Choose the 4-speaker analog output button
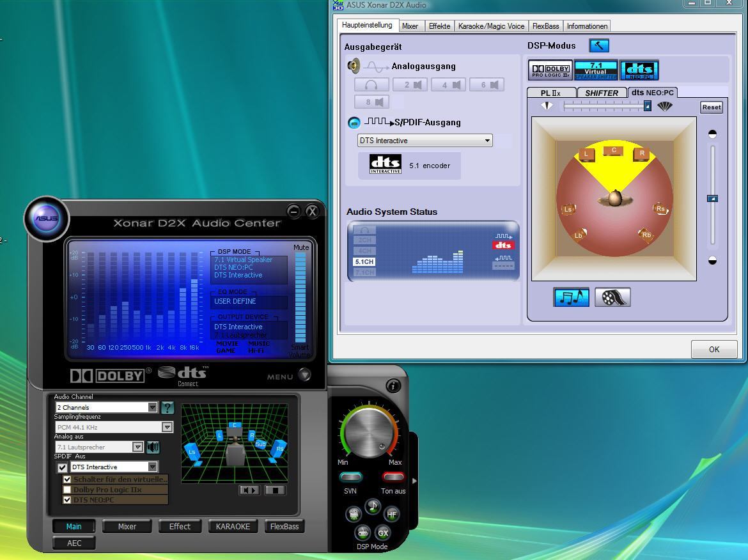Image resolution: width=748 pixels, height=560 pixels. tap(448, 85)
